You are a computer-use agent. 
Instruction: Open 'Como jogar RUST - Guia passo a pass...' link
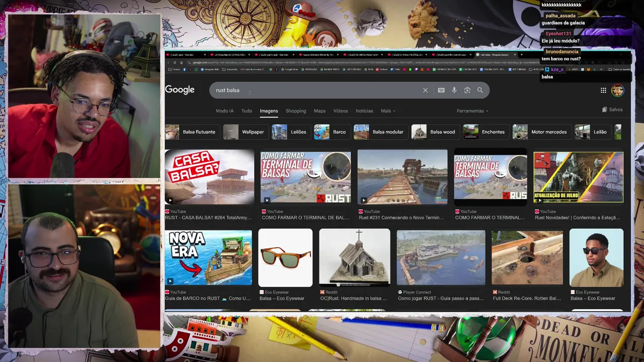pyautogui.click(x=440, y=298)
